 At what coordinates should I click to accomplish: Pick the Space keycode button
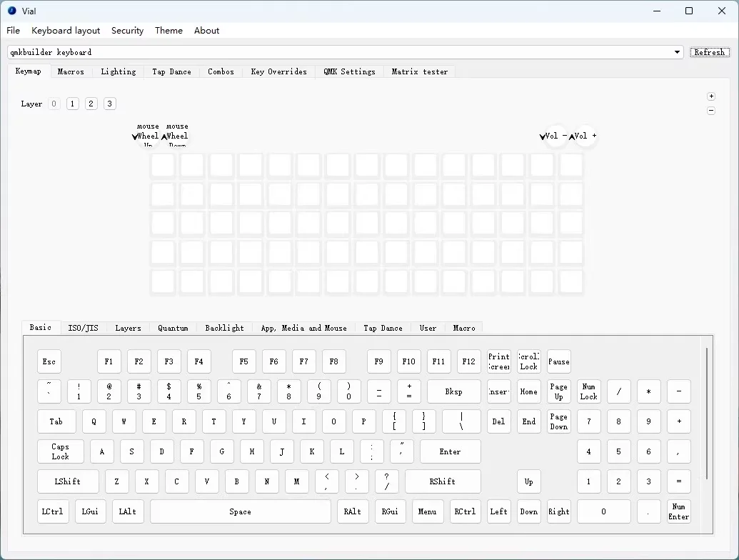(x=240, y=511)
